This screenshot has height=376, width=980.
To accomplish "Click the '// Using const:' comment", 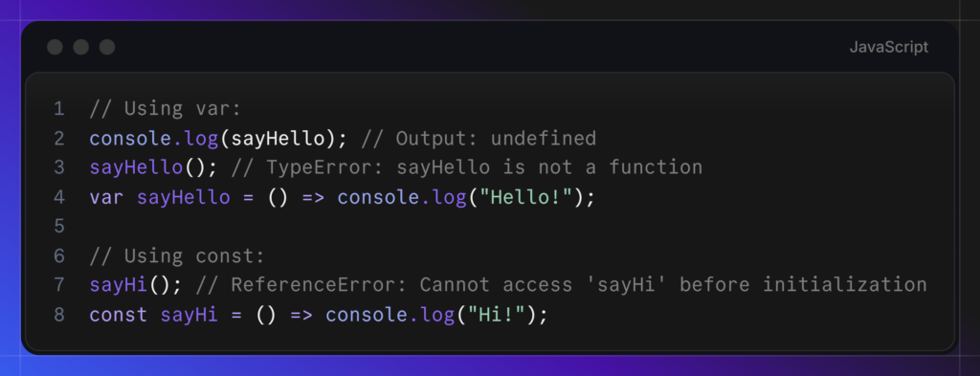I will coord(177,256).
